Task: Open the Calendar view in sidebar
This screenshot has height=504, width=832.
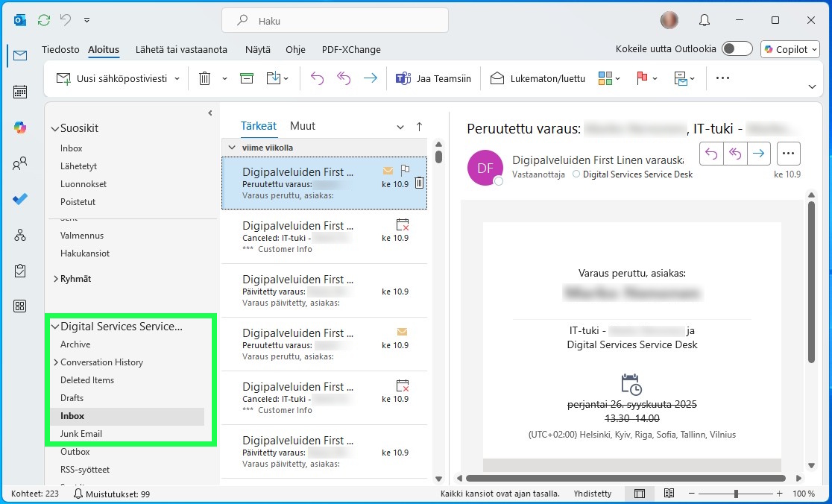Action: (20, 92)
